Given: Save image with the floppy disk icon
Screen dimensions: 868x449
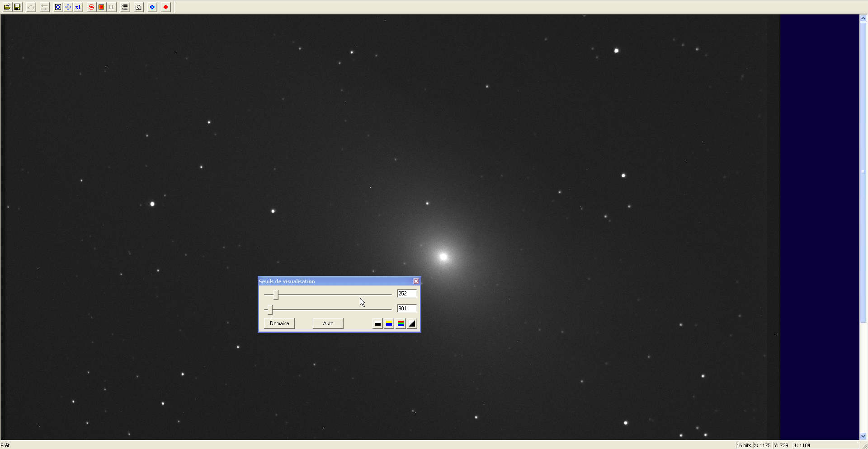Looking at the screenshot, I should 17,7.
